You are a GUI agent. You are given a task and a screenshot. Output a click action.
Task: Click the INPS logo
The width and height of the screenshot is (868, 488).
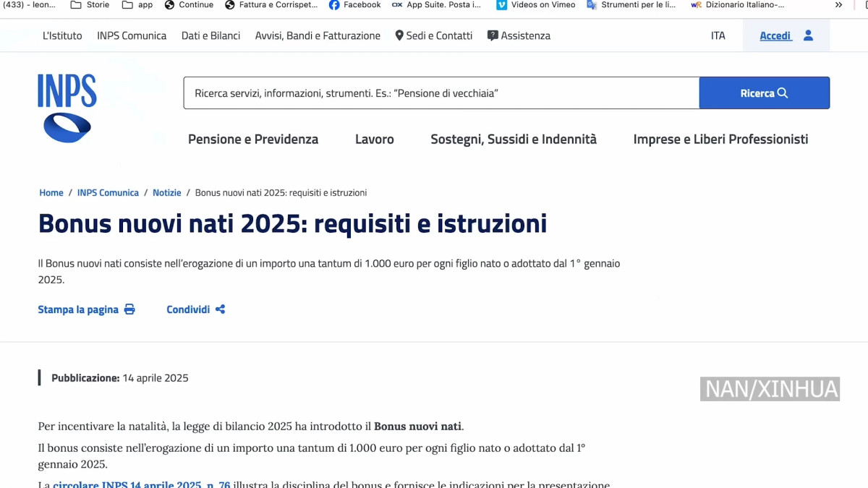click(67, 108)
